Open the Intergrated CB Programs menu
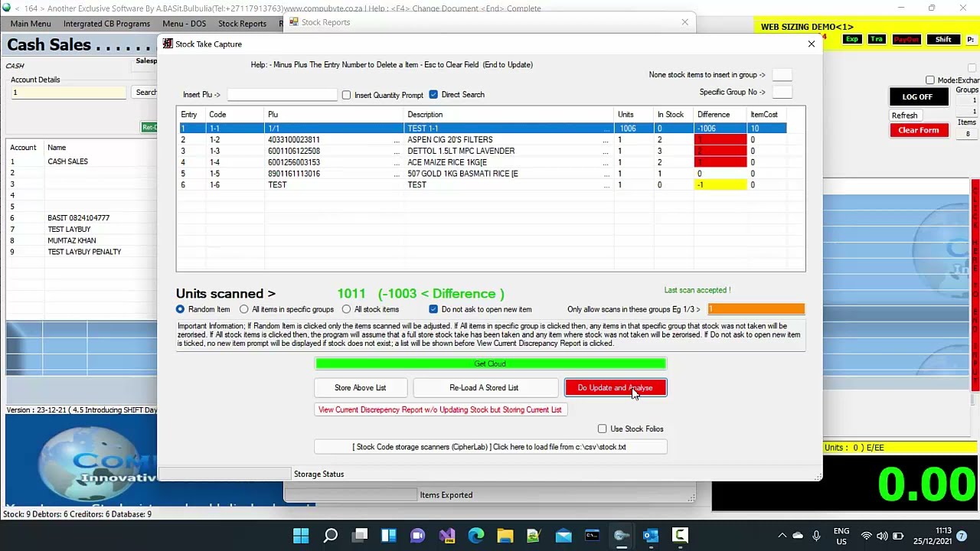 point(106,24)
